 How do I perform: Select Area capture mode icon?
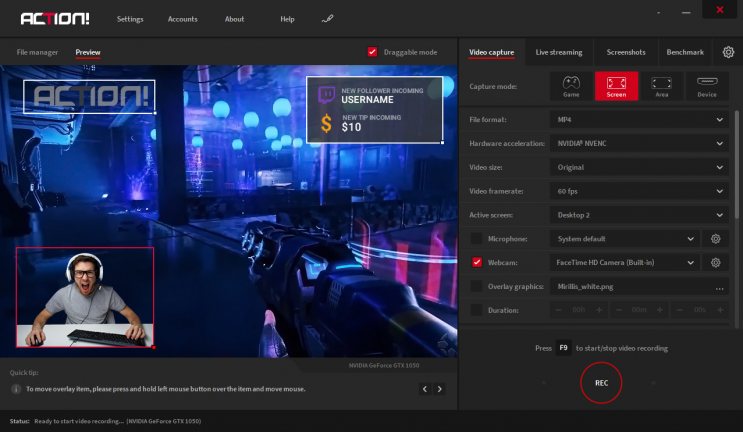tap(661, 86)
